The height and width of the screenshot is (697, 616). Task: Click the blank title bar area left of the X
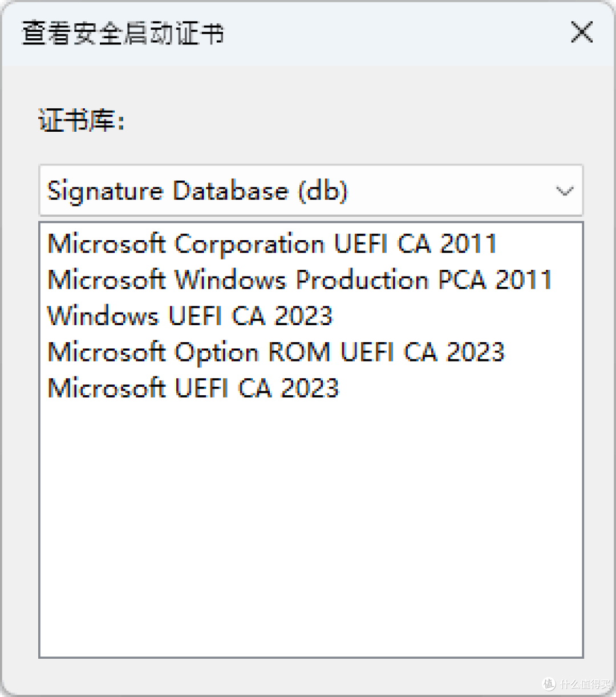click(394, 33)
